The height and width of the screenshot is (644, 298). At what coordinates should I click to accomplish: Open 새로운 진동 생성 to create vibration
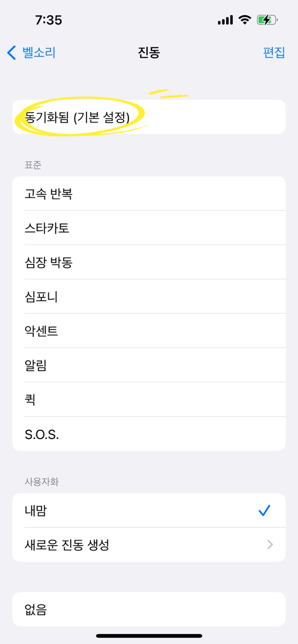coord(149,545)
